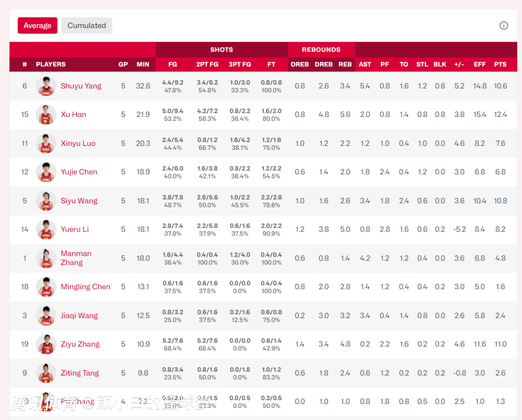Sort table by MIN column header

(143, 64)
